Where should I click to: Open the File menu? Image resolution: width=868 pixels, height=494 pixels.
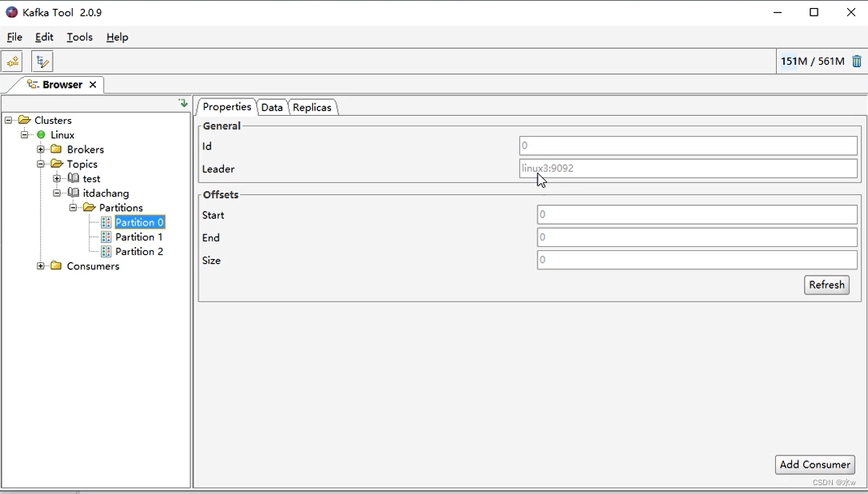[14, 37]
